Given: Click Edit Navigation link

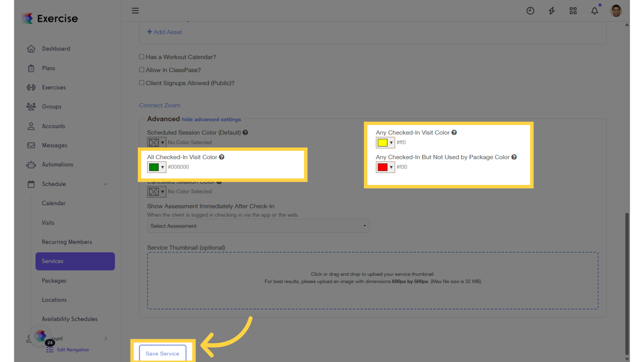Looking at the screenshot, I should [x=73, y=350].
